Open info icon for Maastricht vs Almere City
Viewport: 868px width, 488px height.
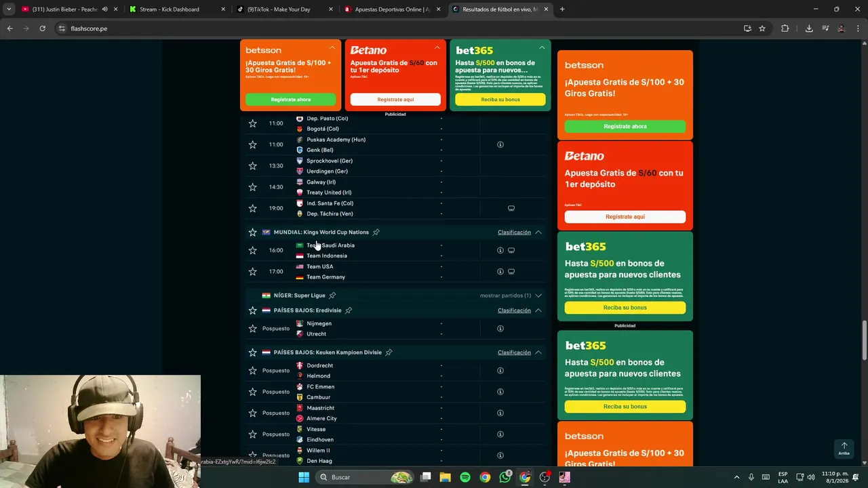tap(500, 413)
